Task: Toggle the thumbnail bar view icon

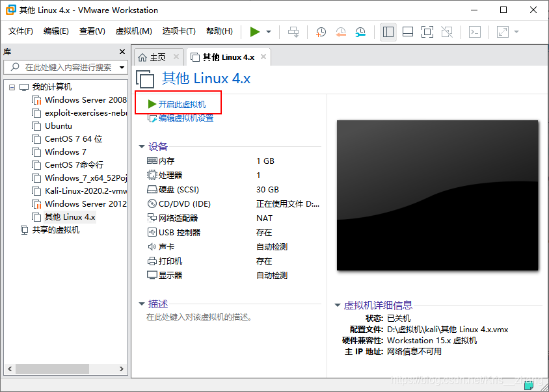Action: tap(408, 32)
